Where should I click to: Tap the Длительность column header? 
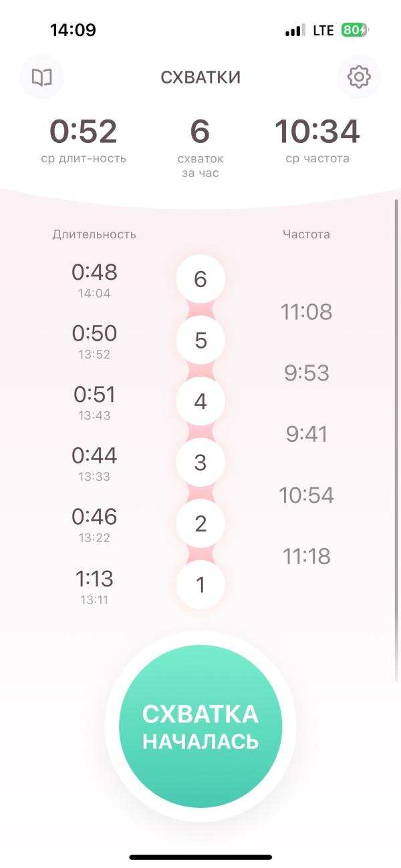94,234
